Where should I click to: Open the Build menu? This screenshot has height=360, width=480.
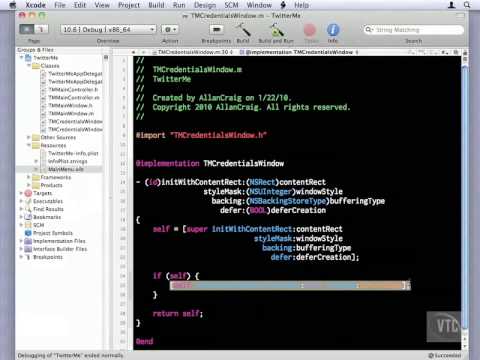[x=156, y=5]
